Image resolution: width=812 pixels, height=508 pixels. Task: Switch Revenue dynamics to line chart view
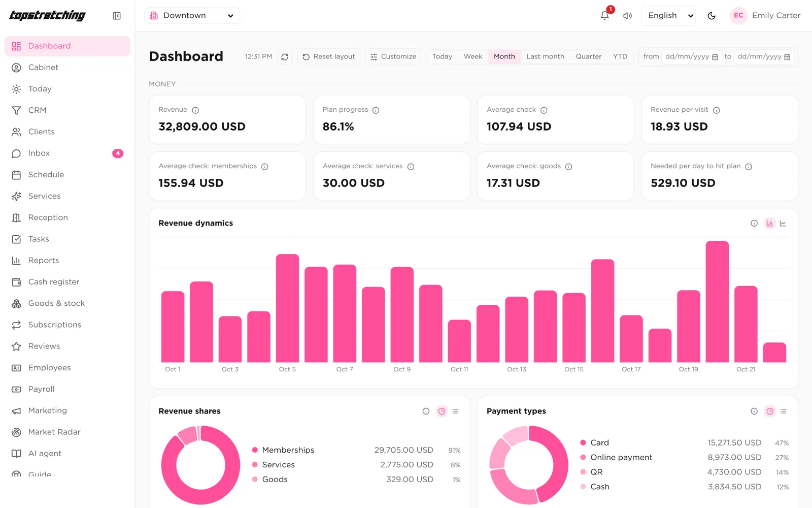point(783,224)
